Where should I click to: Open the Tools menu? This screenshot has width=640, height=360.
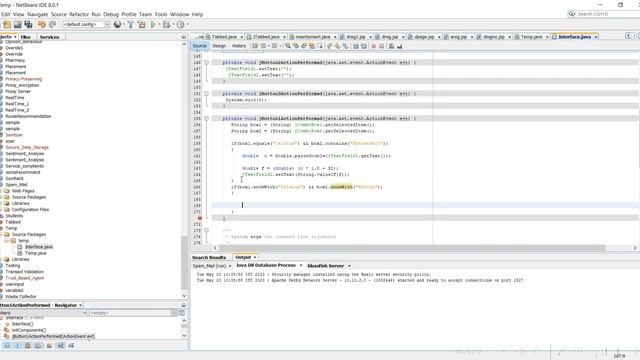tap(161, 14)
